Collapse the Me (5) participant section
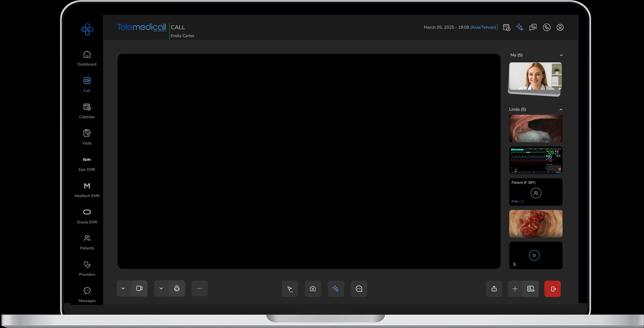The width and height of the screenshot is (644, 328). [561, 55]
